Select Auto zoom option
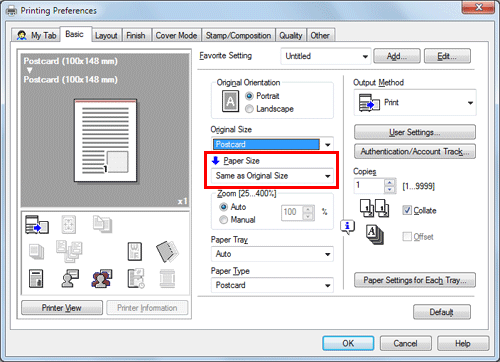This screenshot has width=500, height=362. (223, 207)
